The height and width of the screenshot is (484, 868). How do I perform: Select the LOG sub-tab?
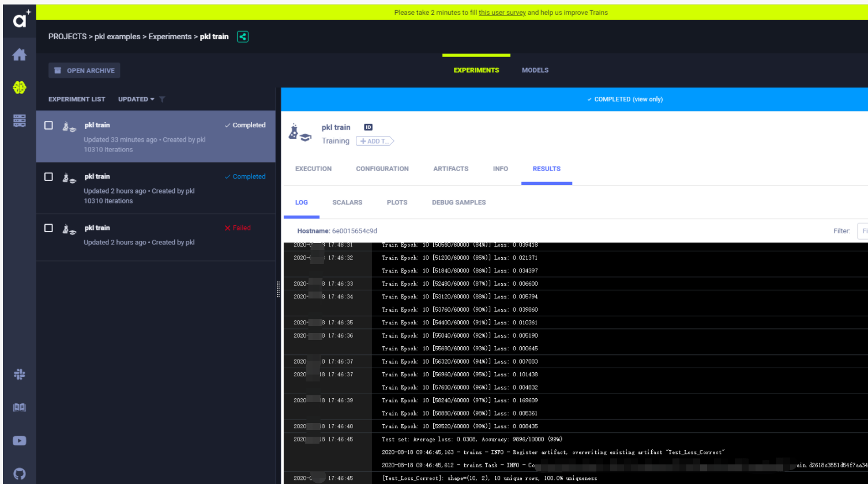(x=302, y=202)
